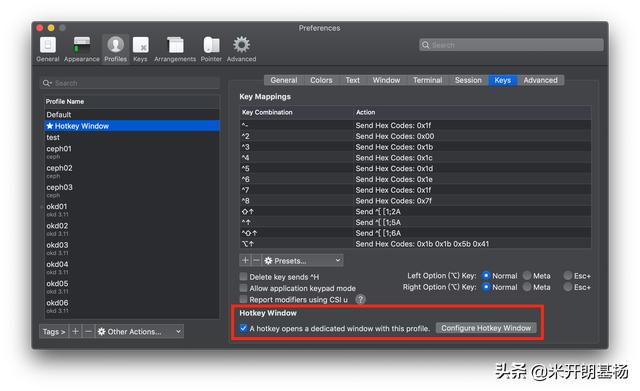This screenshot has height=391, width=640.
Task: Select the okd06 profile
Action: pos(131,306)
